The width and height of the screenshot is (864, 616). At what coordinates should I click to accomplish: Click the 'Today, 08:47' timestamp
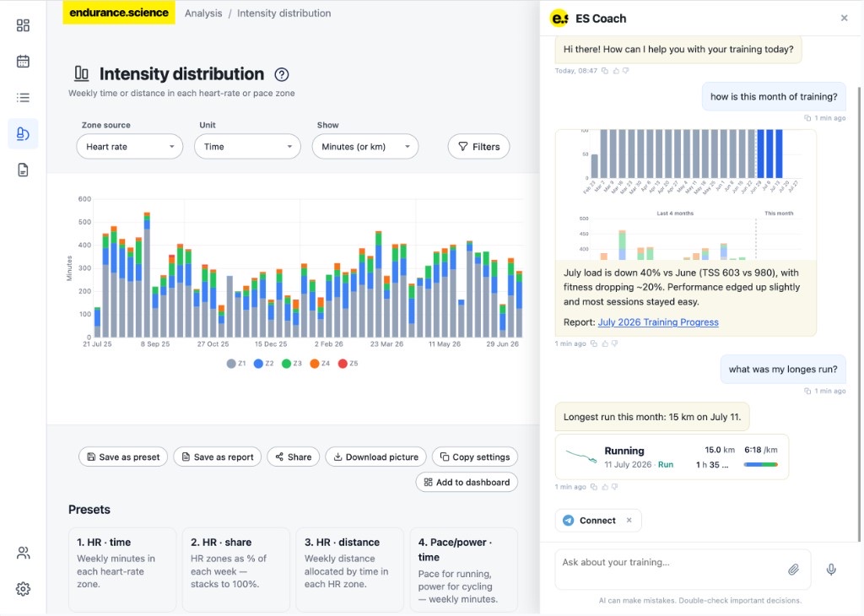point(575,71)
